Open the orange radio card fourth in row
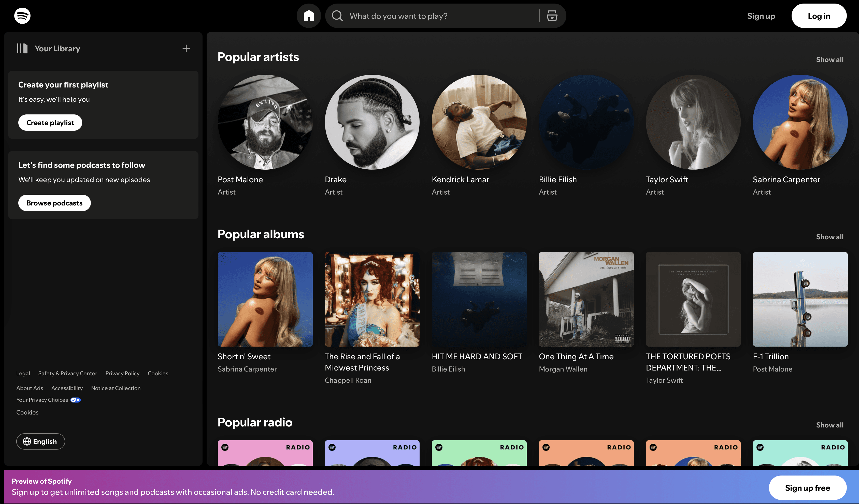859x504 pixels. [586, 453]
